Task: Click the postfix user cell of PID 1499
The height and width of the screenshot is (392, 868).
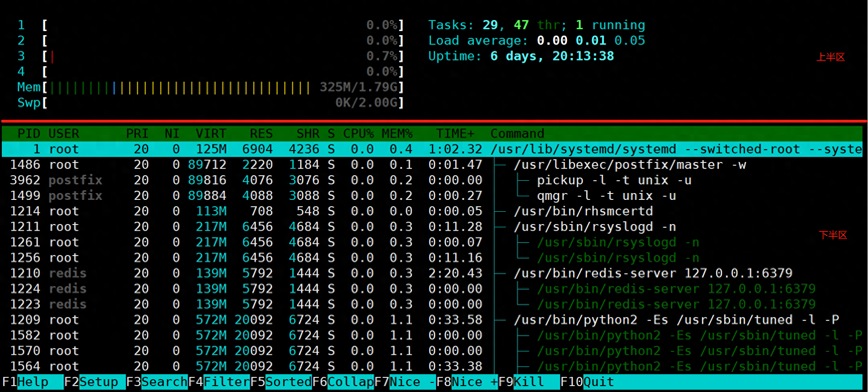Action: [x=75, y=196]
